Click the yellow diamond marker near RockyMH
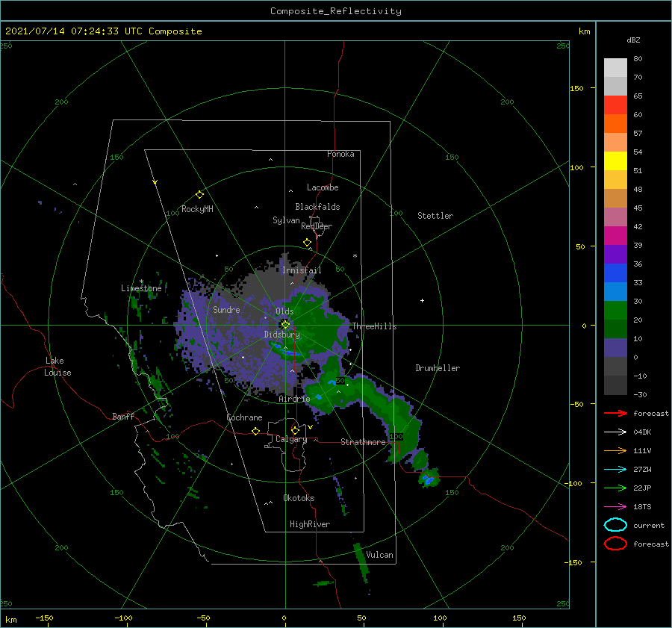 [x=199, y=195]
